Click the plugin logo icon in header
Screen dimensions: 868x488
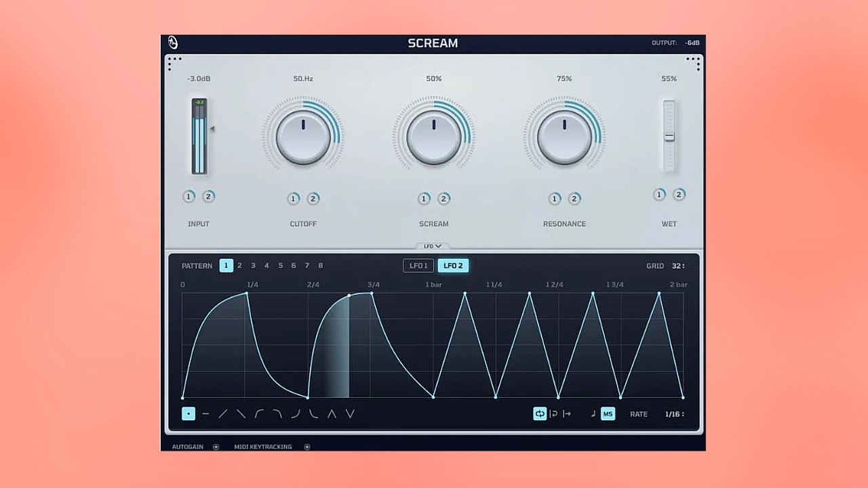click(x=173, y=43)
